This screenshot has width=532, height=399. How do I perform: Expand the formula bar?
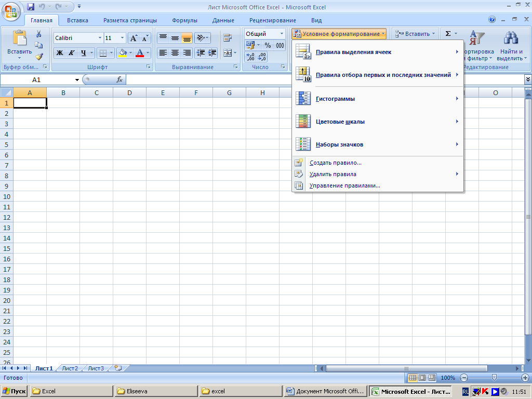click(528, 79)
